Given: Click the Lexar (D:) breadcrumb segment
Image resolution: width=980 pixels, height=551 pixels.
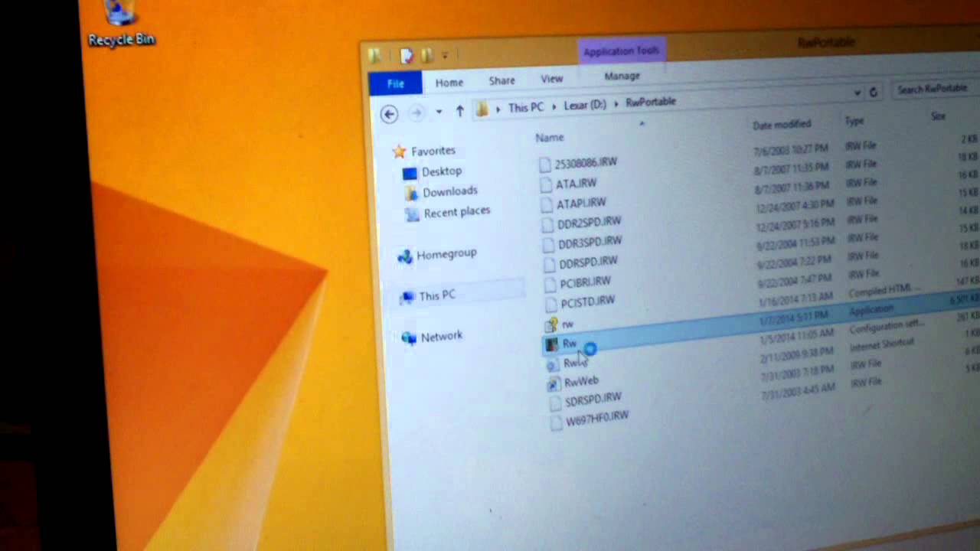Looking at the screenshot, I should tap(585, 104).
